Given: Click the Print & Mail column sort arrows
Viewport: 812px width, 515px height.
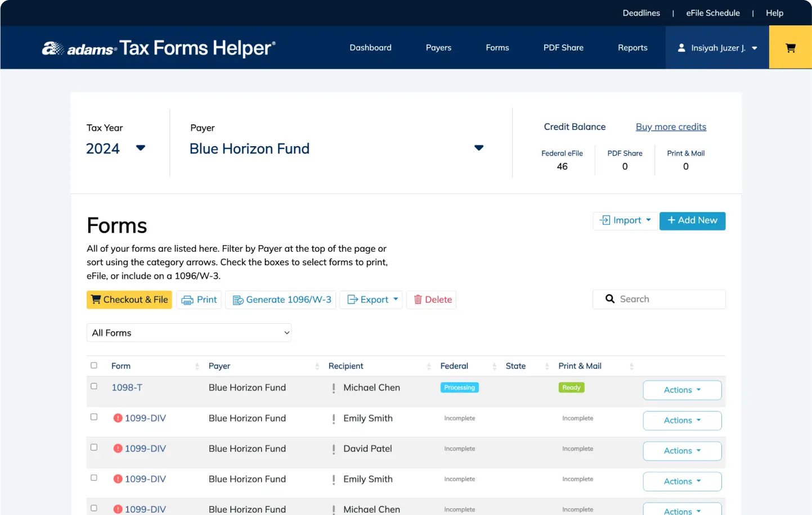Looking at the screenshot, I should tap(631, 366).
